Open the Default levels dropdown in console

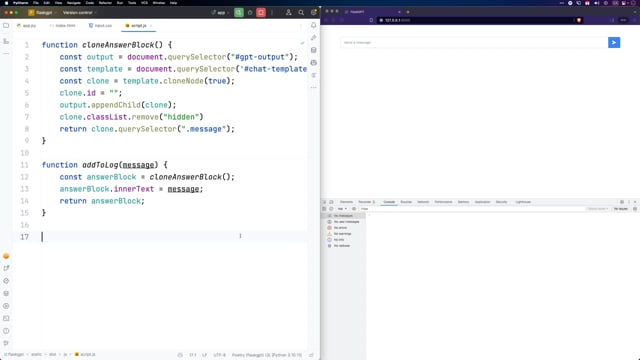598,209
